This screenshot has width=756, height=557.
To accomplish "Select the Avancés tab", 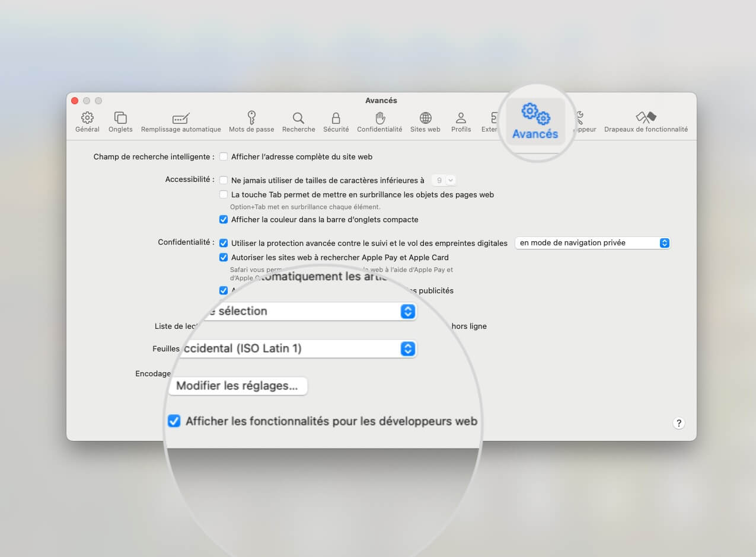I will (x=535, y=122).
